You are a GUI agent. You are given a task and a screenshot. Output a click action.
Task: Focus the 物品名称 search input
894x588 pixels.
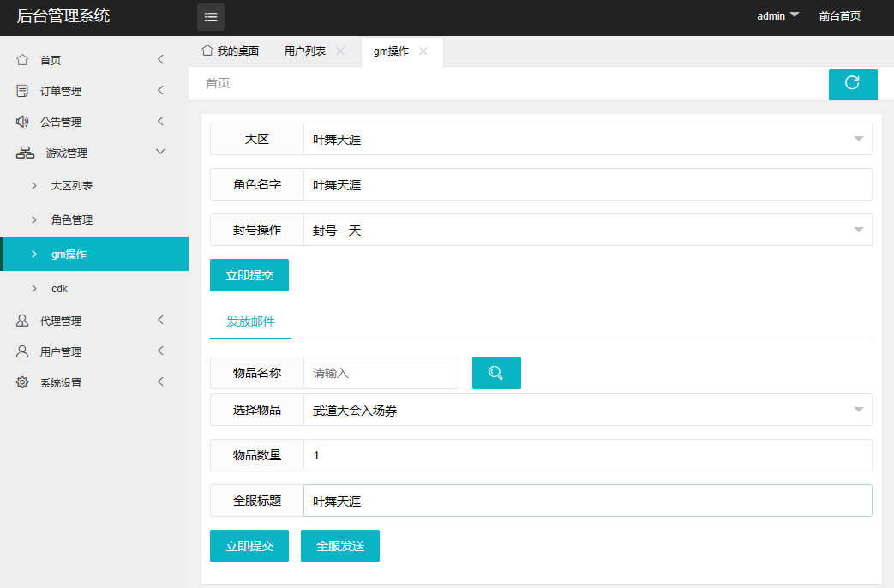click(x=381, y=373)
